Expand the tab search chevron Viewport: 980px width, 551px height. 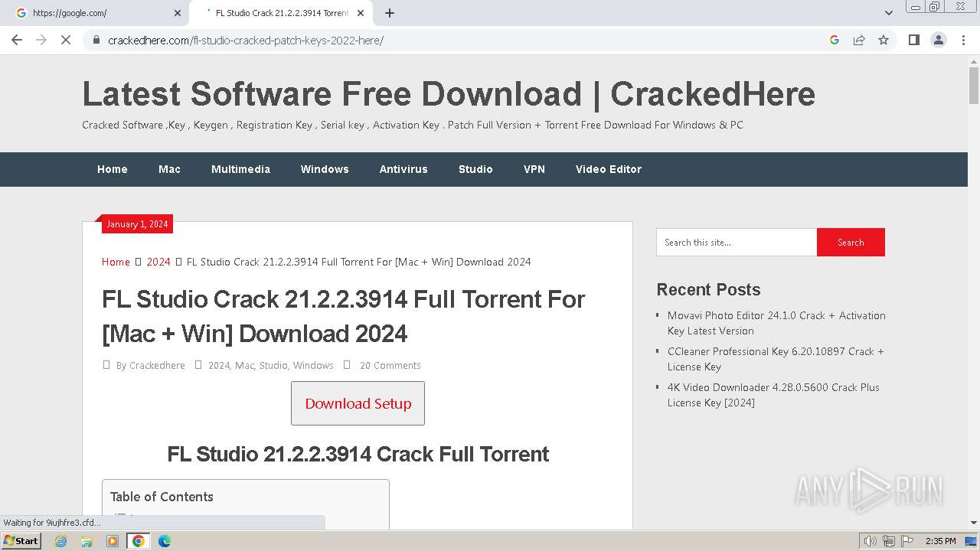[x=889, y=13]
